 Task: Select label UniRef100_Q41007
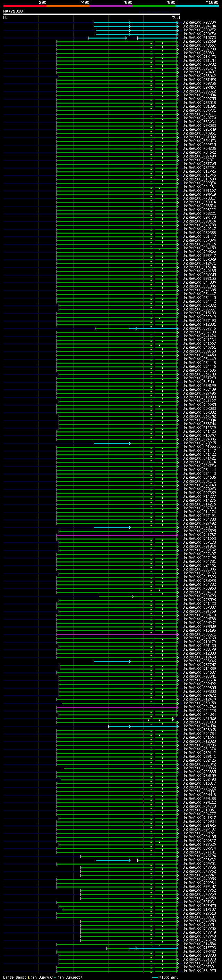(199, 343)
